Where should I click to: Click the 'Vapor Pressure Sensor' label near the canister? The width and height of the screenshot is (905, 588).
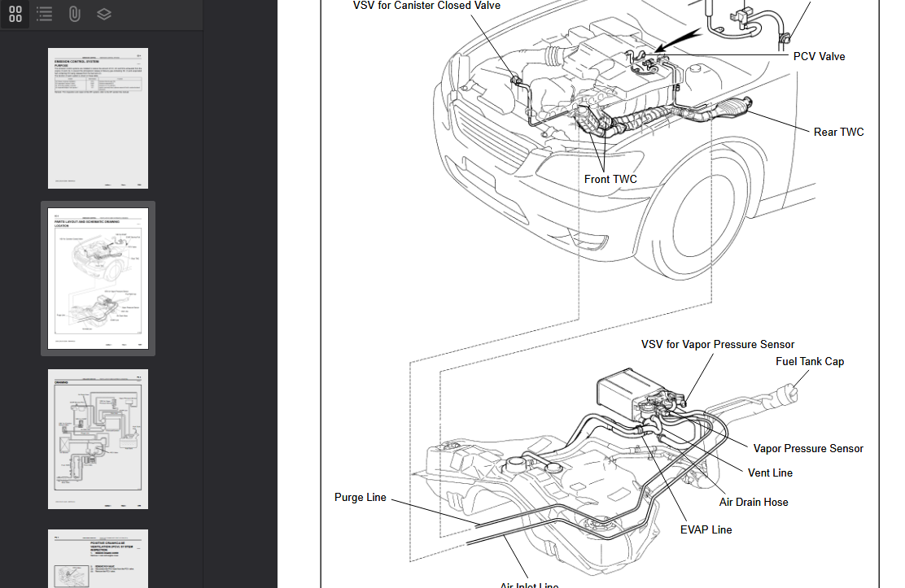808,448
